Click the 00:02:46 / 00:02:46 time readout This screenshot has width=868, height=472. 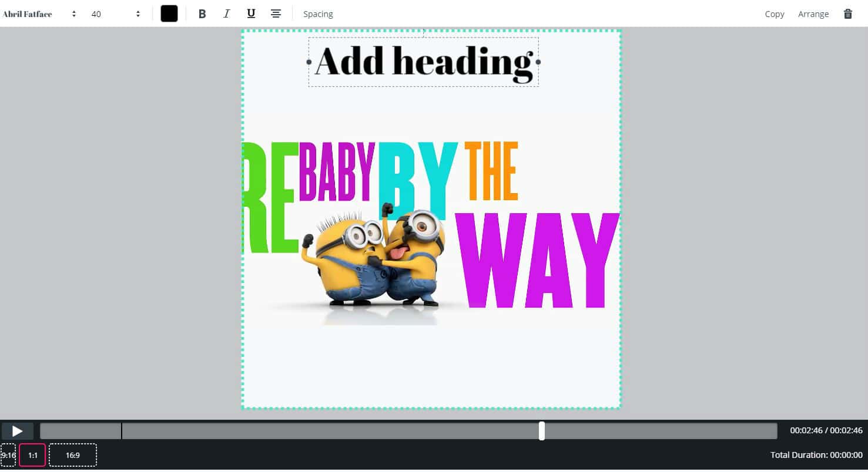[826, 430]
